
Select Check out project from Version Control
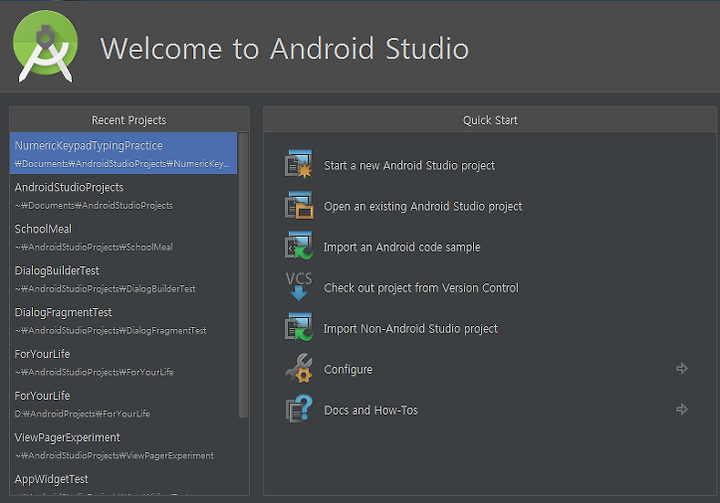pos(421,288)
